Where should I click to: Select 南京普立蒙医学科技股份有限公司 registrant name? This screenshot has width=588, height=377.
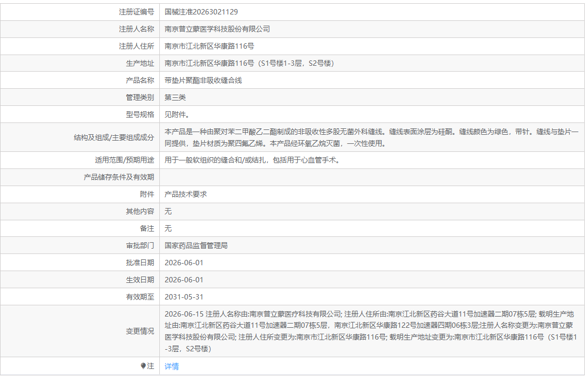coord(217,29)
